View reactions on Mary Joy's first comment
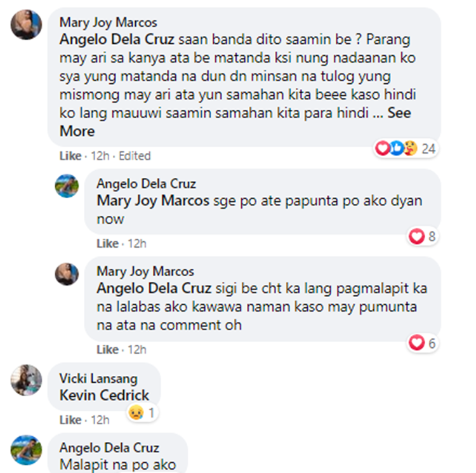 tap(406, 149)
